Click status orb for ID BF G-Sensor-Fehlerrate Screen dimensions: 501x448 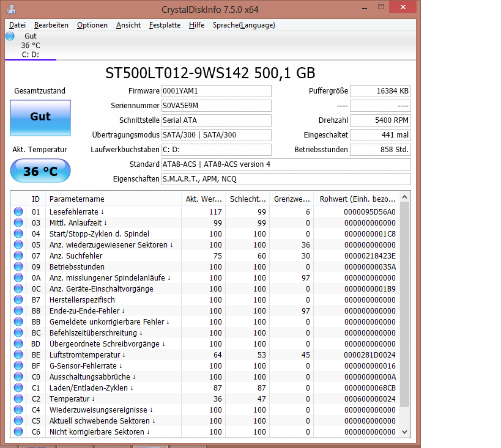pyautogui.click(x=18, y=365)
